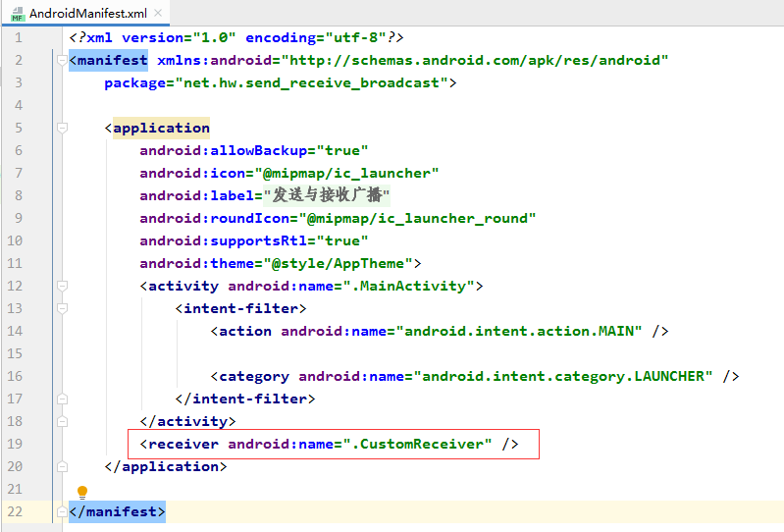Click the receiver tag name on line 19
This screenshot has height=532, width=784.
183,444
